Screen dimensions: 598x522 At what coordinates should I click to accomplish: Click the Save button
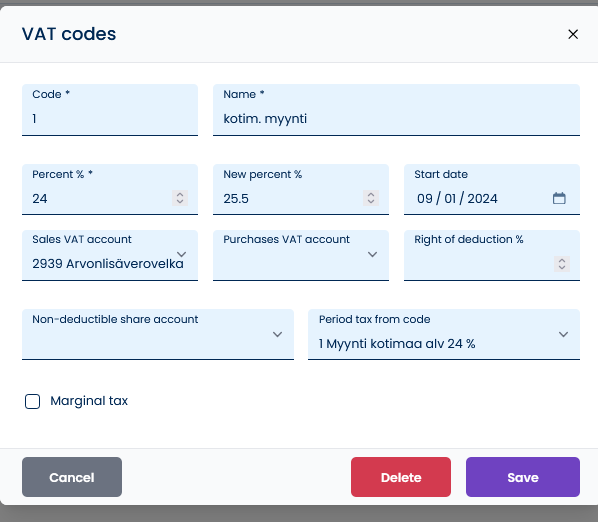[523, 477]
